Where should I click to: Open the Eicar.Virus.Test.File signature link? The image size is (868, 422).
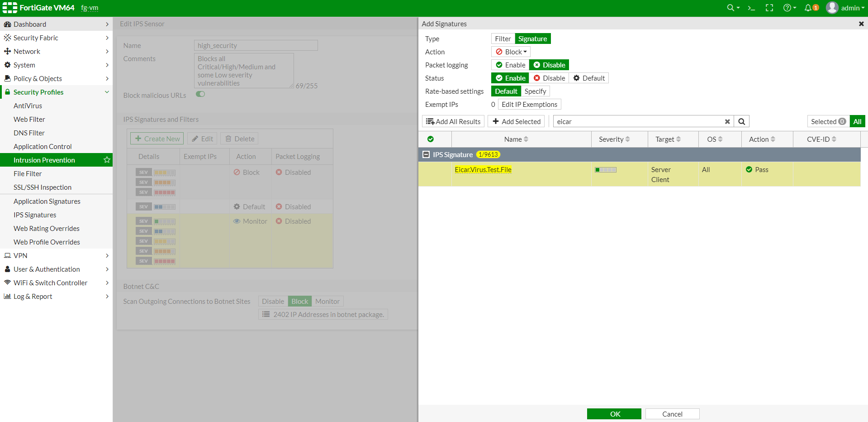483,169
